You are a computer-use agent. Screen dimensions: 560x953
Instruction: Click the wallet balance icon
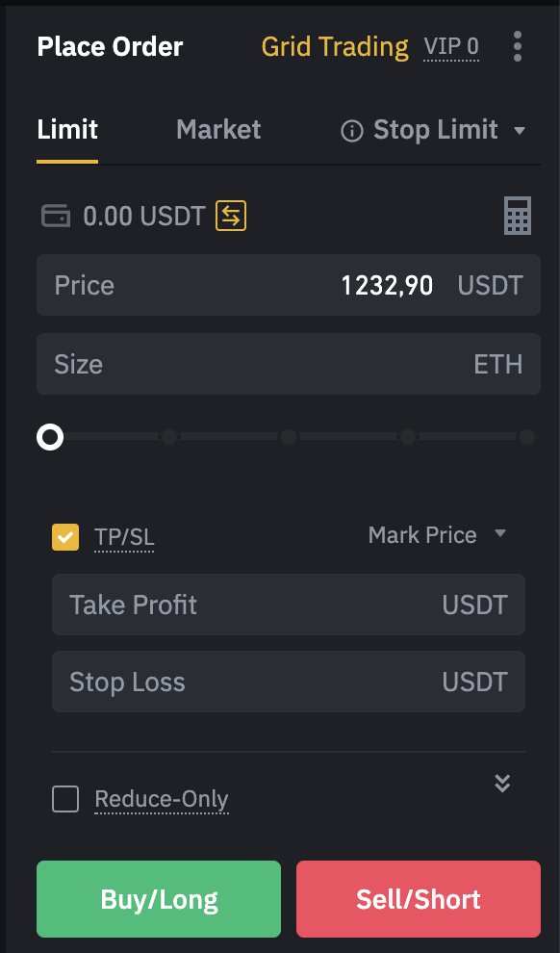tap(56, 216)
